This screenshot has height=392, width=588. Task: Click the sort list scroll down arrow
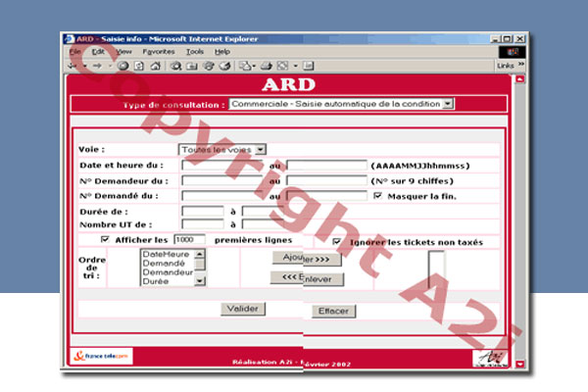point(200,280)
